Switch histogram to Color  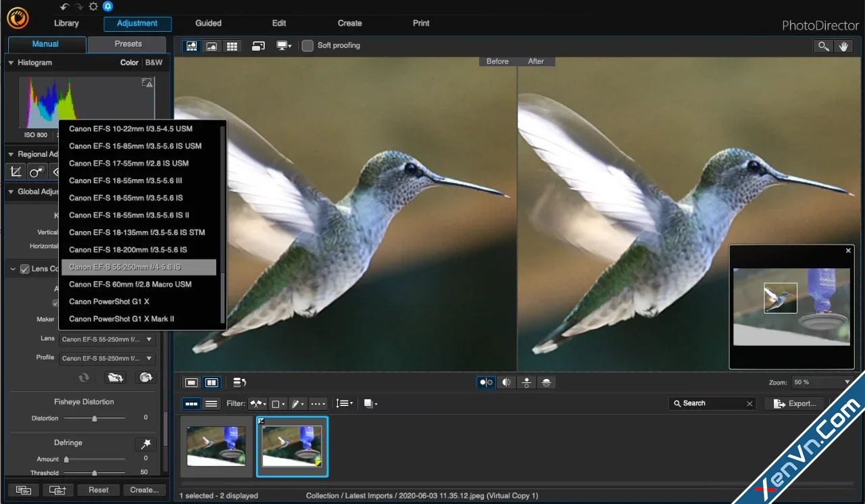point(129,63)
